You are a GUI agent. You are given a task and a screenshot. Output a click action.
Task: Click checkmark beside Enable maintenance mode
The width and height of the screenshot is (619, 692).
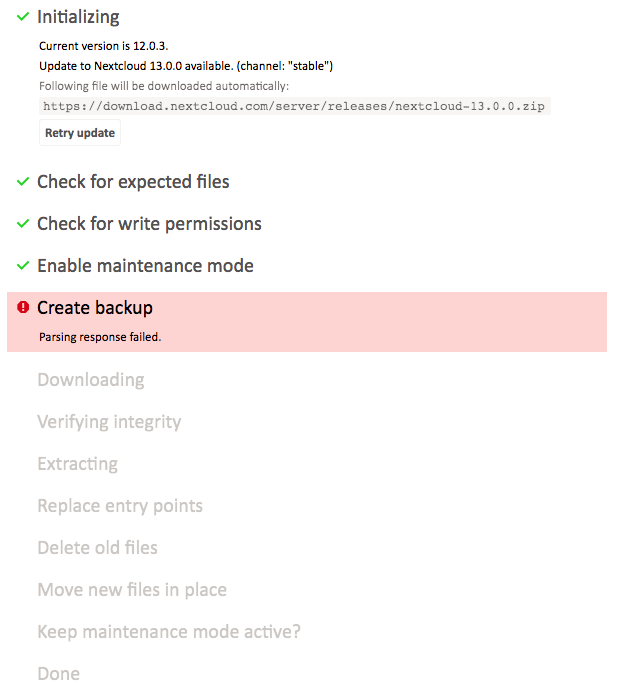[23, 265]
